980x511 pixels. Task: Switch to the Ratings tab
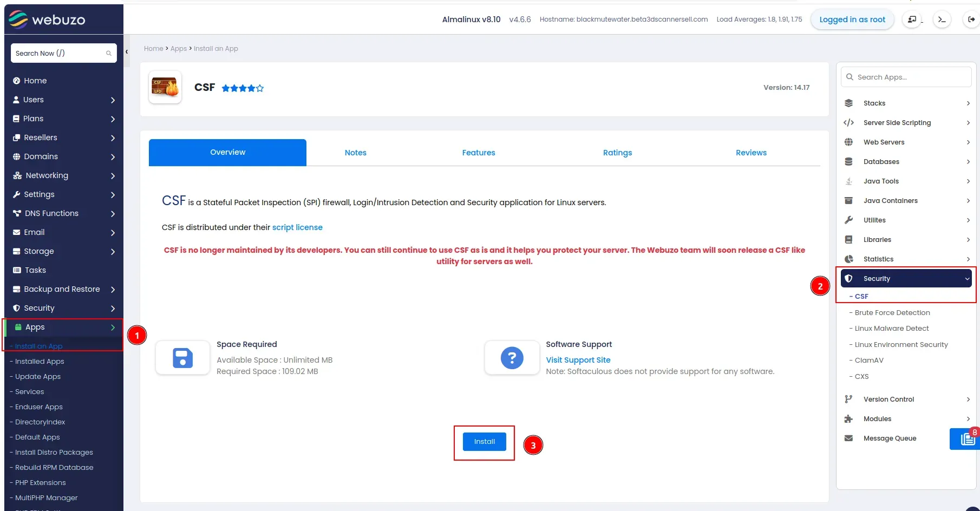[618, 153]
